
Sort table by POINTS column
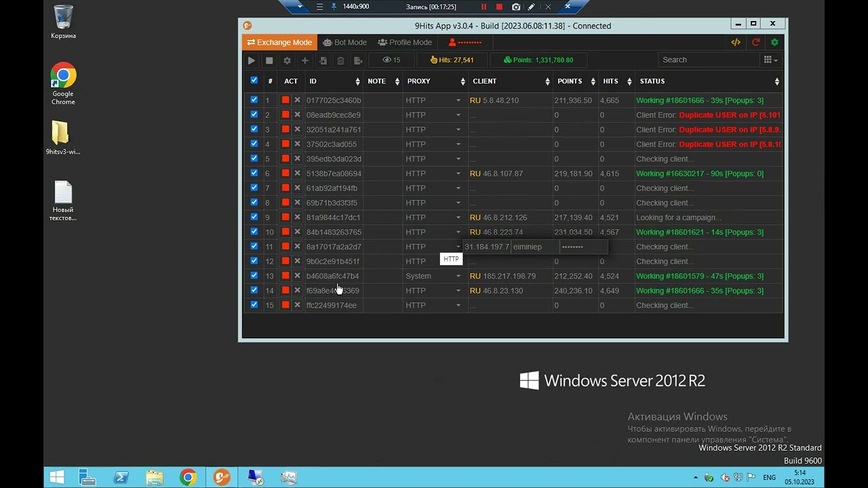click(575, 81)
